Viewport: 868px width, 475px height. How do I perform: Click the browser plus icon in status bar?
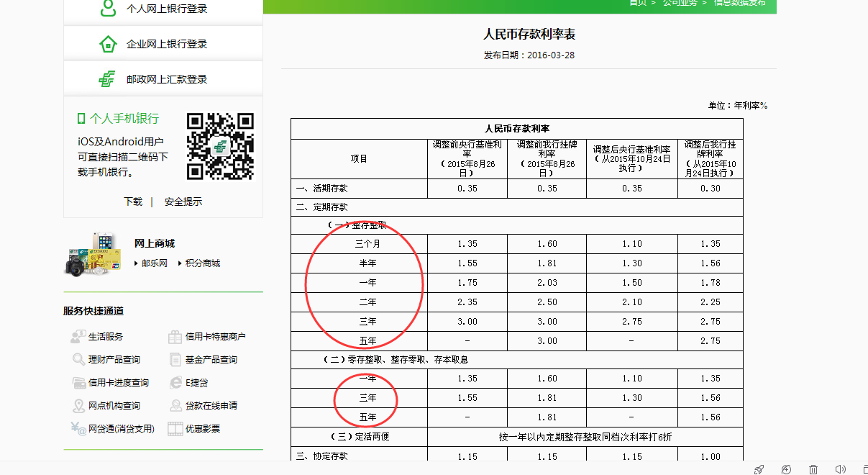(786, 469)
